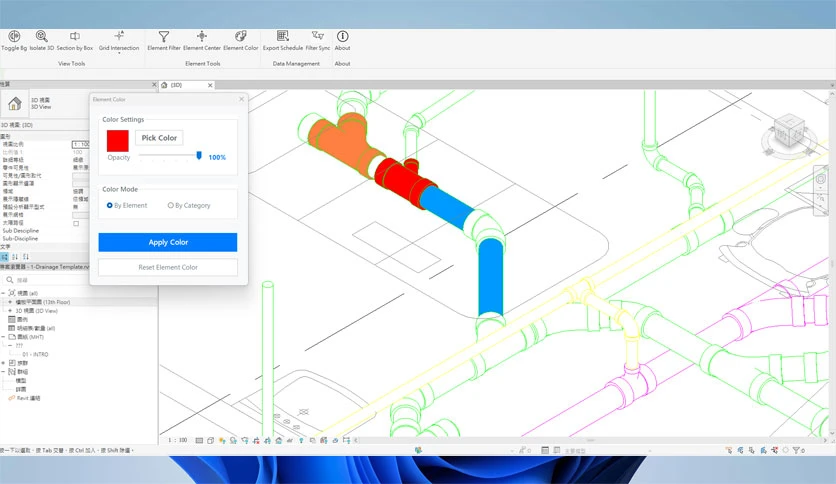Click the 1 : 100 scale value in Properties

(81, 144)
